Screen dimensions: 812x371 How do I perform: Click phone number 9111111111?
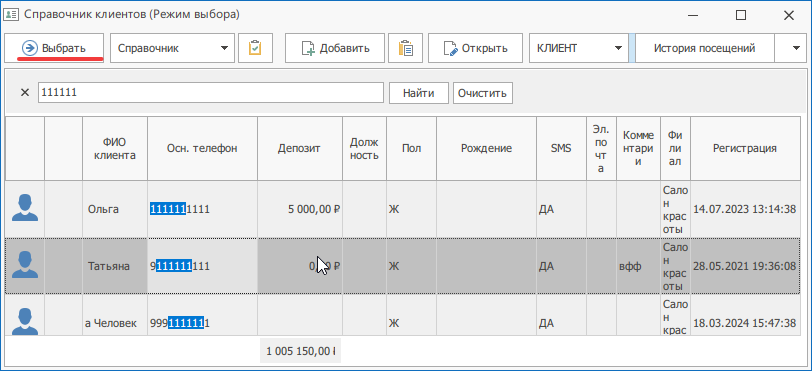click(180, 266)
